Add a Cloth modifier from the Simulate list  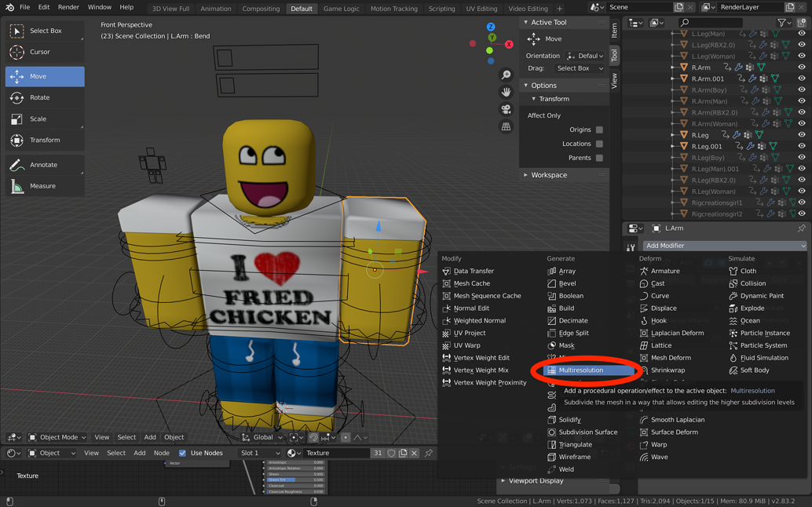tap(744, 271)
